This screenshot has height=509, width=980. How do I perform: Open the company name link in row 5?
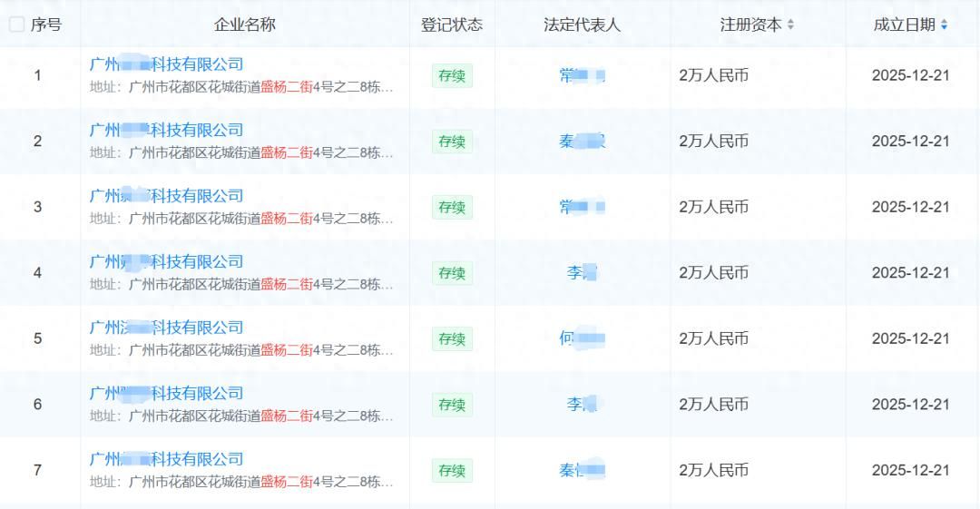tap(167, 328)
